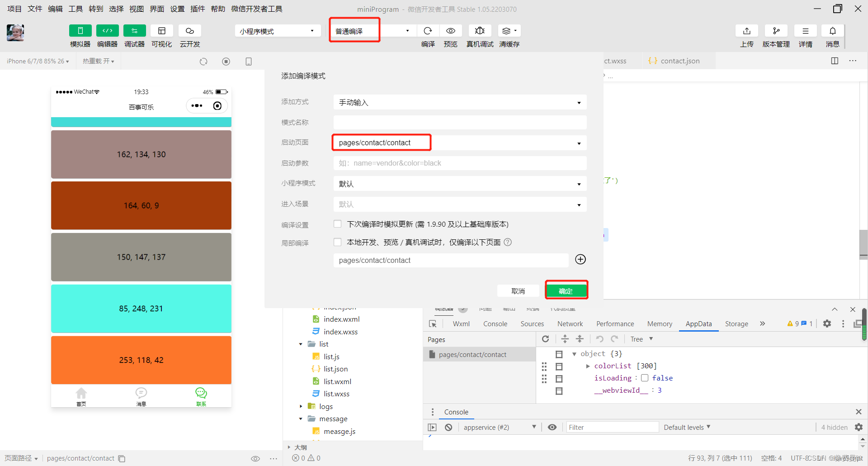
Task: Click the Preview eye icon
Action: pos(451,31)
